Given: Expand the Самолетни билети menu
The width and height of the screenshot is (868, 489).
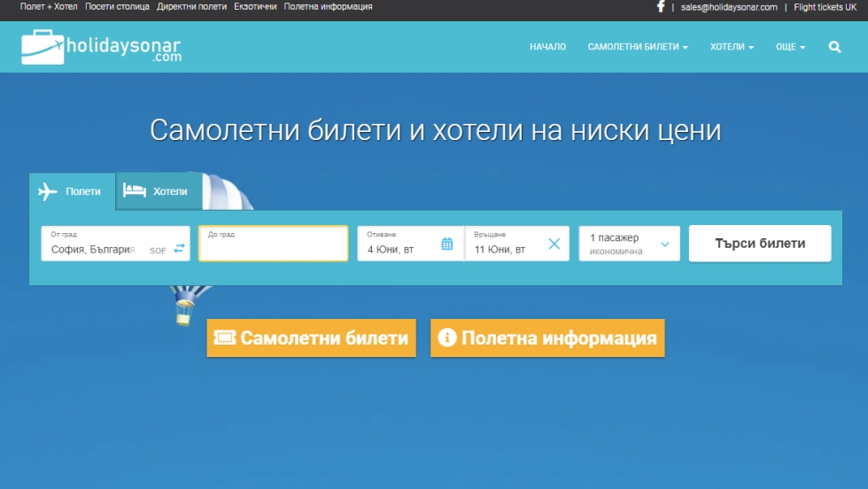Looking at the screenshot, I should coord(637,47).
